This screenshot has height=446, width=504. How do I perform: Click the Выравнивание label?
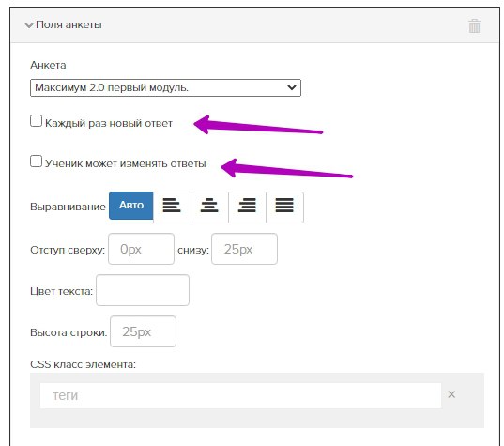[x=68, y=207]
